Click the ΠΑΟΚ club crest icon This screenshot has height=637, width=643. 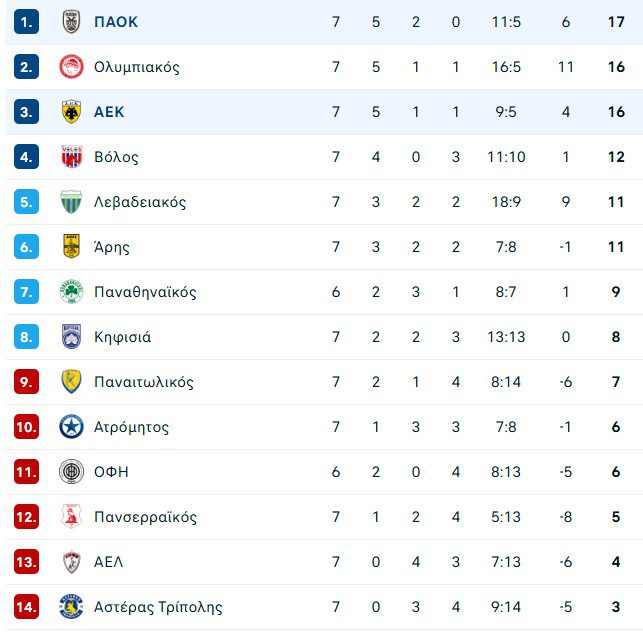click(70, 22)
